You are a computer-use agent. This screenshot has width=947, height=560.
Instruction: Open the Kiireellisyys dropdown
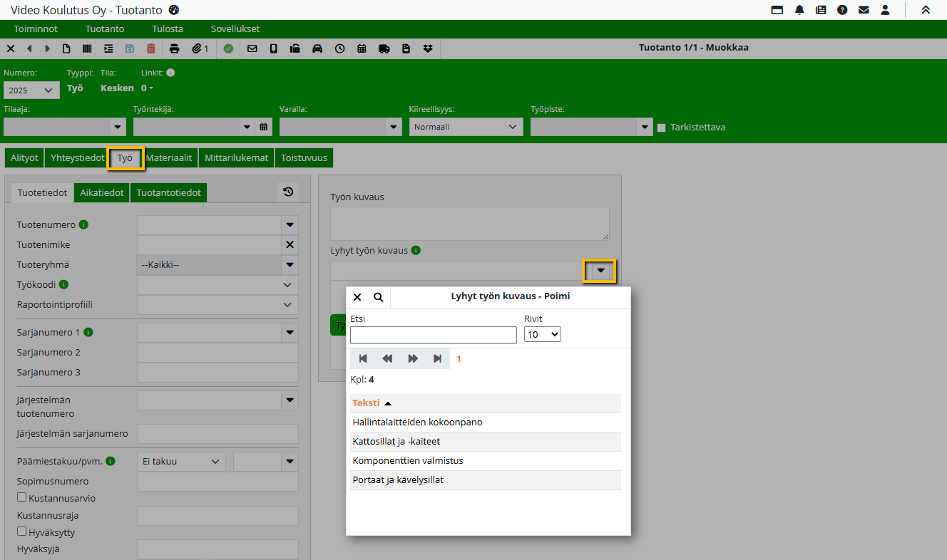466,127
